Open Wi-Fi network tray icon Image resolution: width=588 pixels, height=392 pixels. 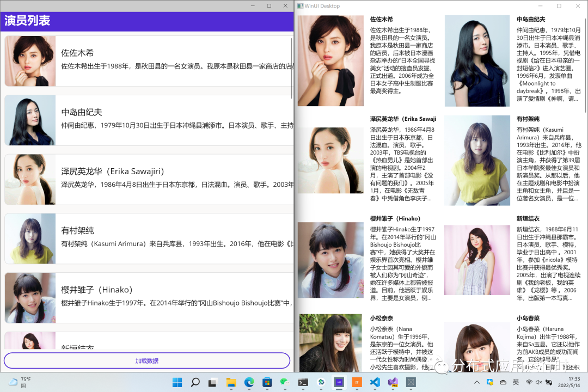click(x=529, y=382)
